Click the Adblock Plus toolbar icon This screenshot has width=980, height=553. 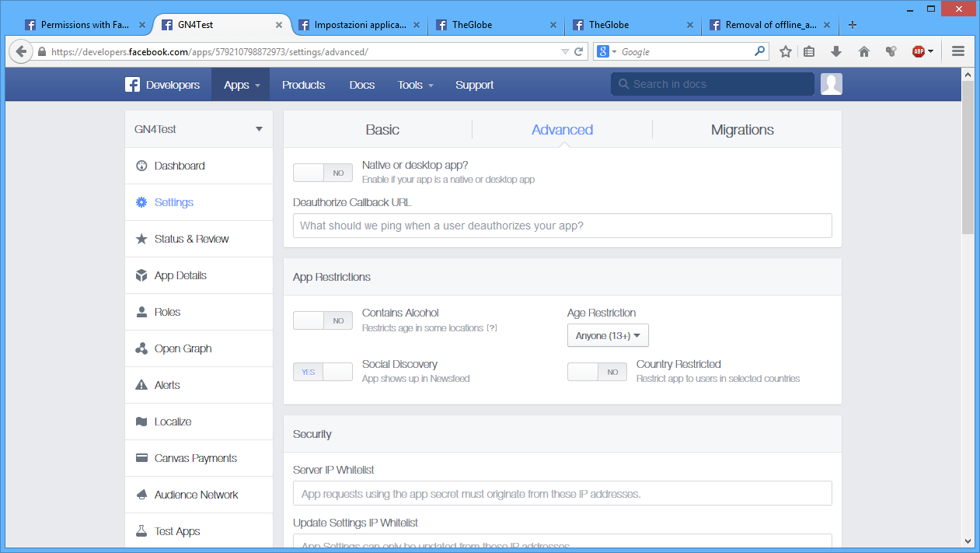point(919,51)
